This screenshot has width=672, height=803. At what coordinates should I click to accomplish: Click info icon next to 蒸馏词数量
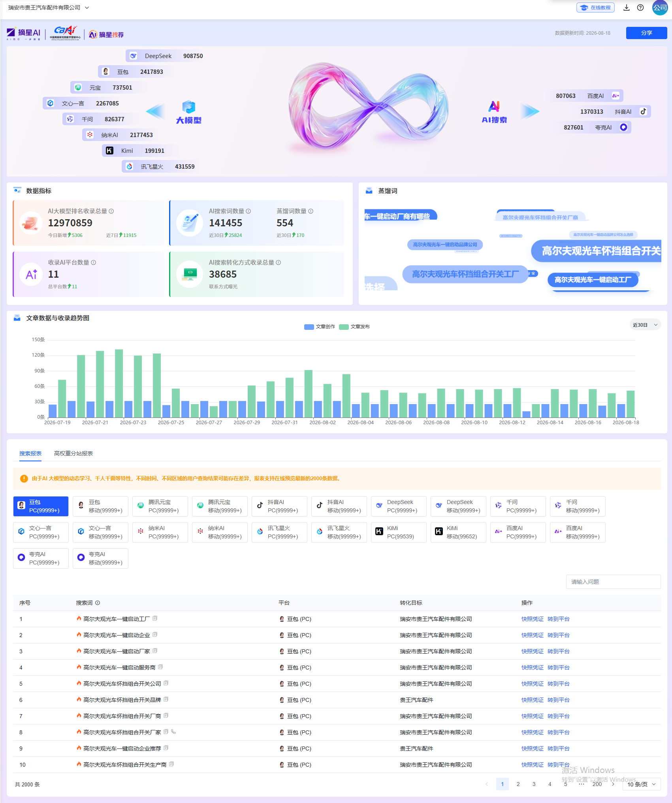(311, 211)
